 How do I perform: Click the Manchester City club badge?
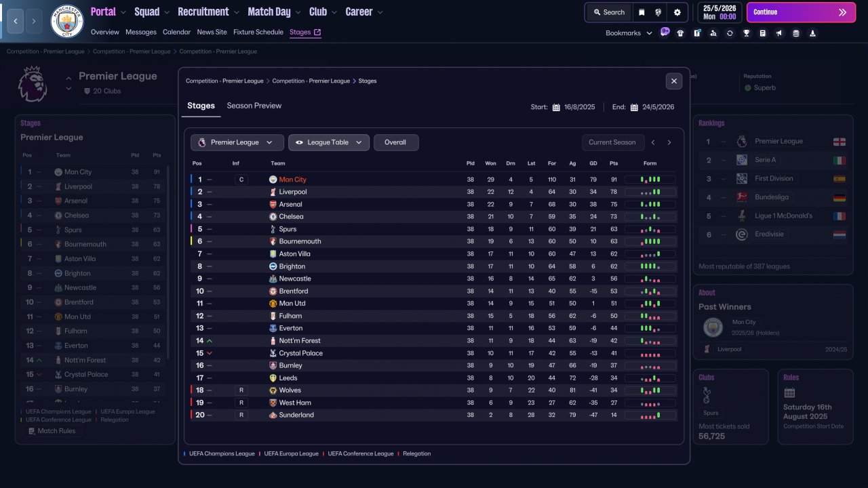pyautogui.click(x=67, y=21)
